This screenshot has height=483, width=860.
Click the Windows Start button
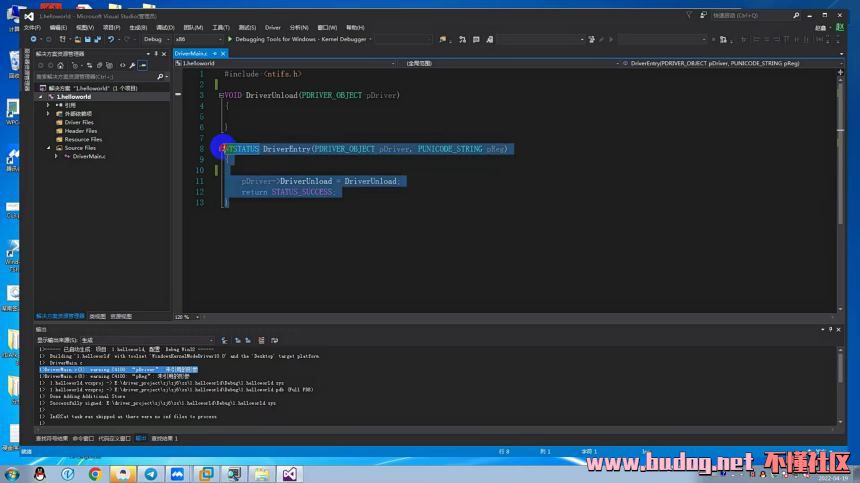12,474
